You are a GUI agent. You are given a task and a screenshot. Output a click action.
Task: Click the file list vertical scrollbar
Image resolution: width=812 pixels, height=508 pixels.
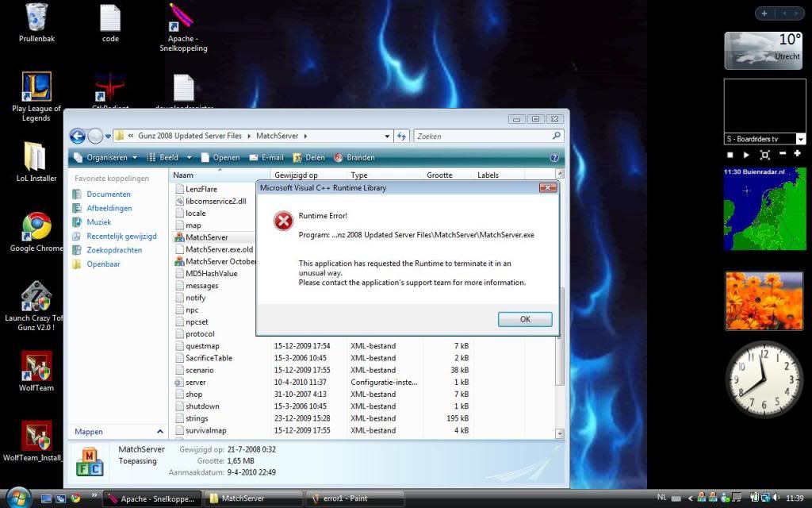click(x=561, y=357)
